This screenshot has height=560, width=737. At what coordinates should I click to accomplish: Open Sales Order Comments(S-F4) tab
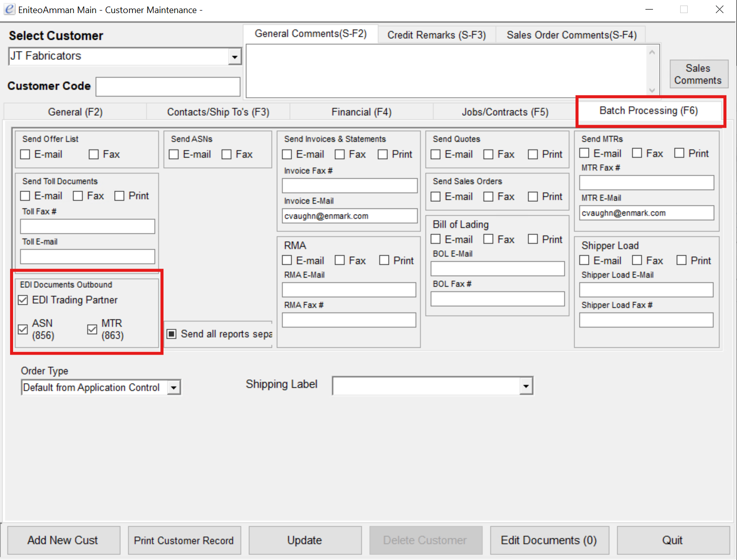click(x=571, y=35)
